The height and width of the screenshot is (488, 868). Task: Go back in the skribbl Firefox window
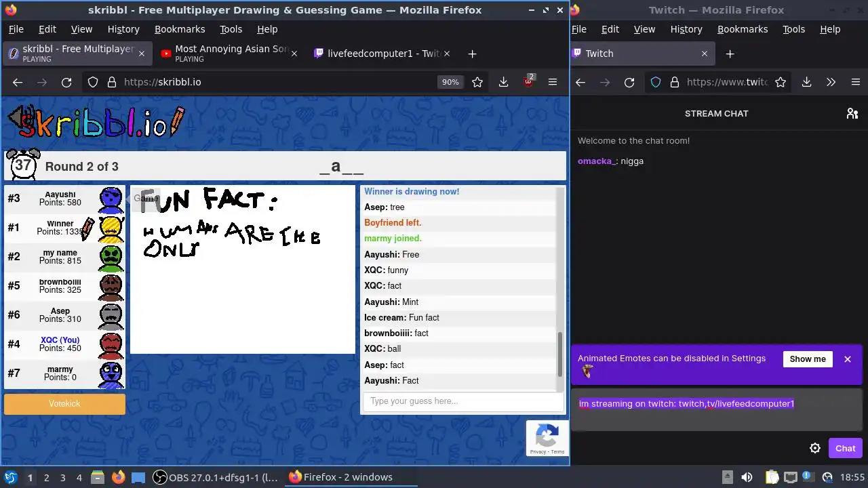[18, 82]
